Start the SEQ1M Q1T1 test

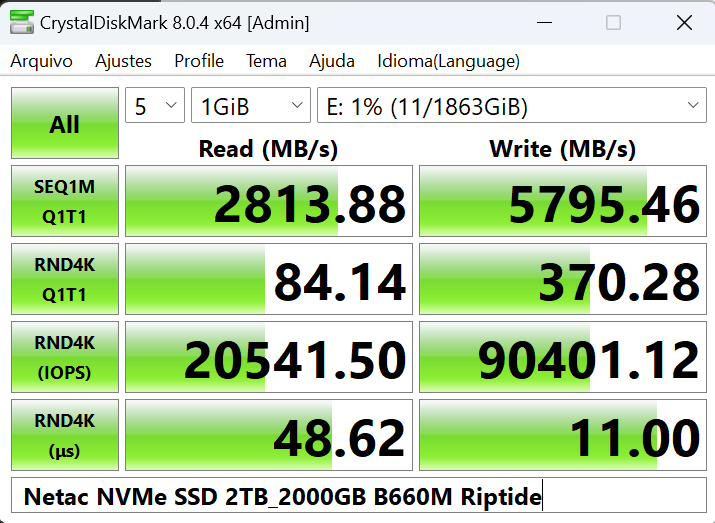[x=65, y=201]
